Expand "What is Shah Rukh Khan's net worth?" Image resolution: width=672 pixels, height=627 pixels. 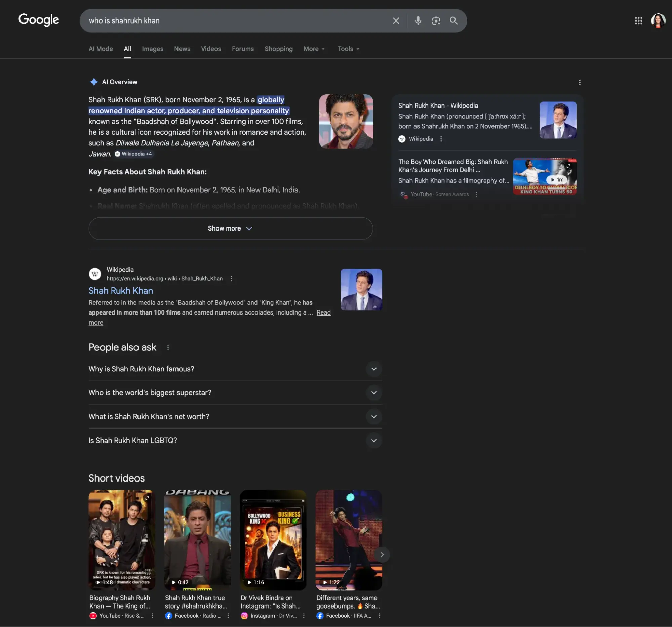click(374, 417)
